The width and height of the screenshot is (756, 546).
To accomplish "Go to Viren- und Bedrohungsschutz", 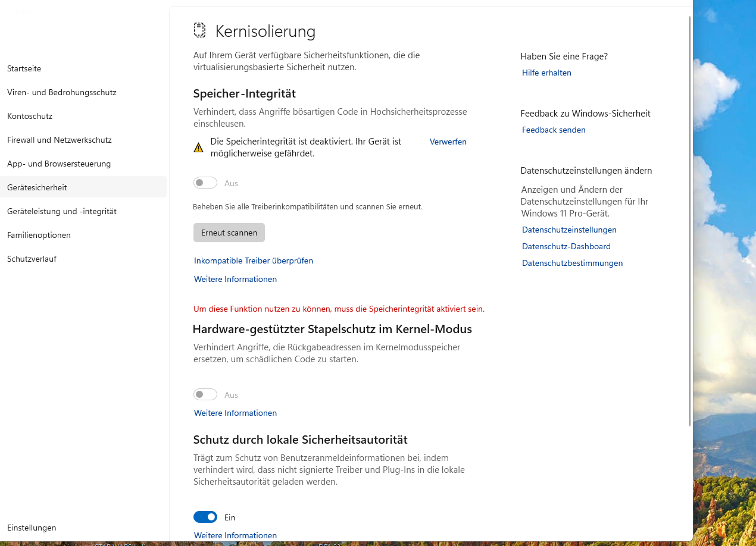I will pos(62,93).
